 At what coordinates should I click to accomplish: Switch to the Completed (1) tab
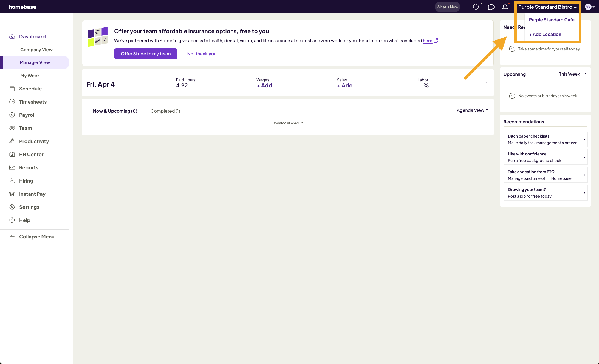pyautogui.click(x=165, y=111)
